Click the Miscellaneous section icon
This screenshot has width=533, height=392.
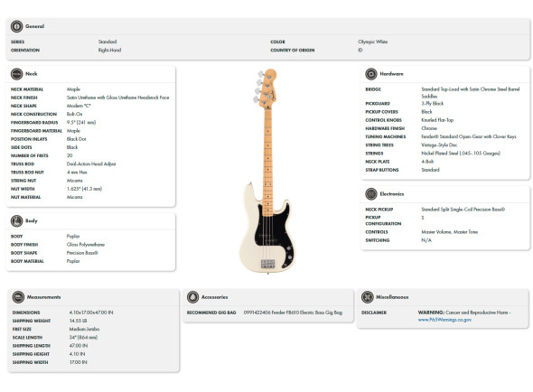(x=368, y=297)
